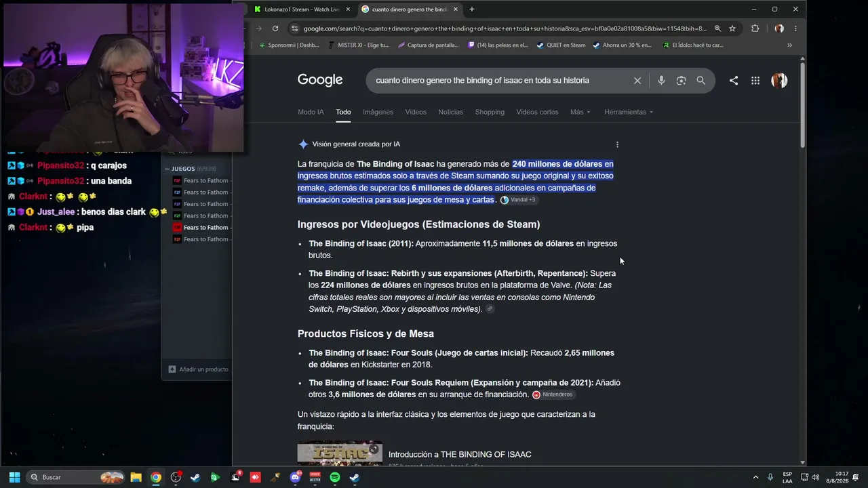Open the Chrome profile avatar in toolbar

[779, 28]
